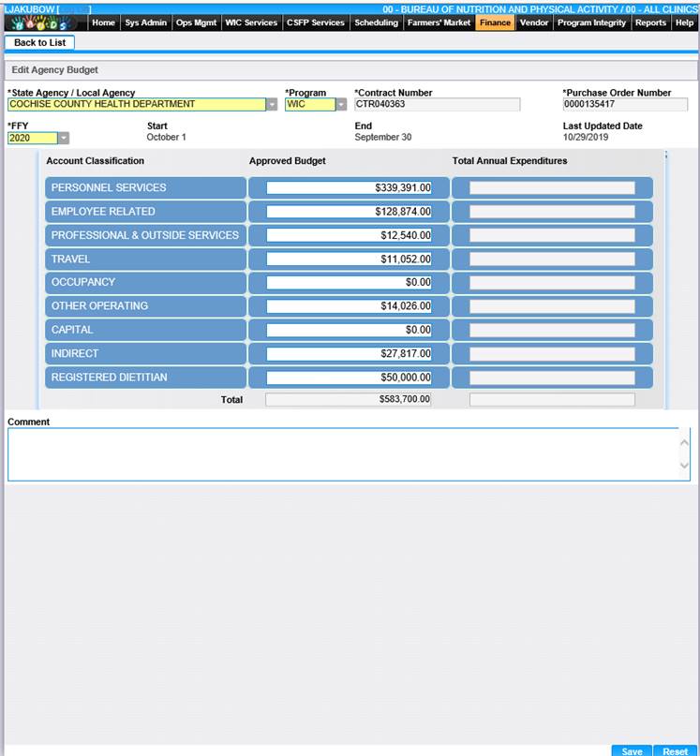Click the Contract Number field
This screenshot has width=700, height=756.
(x=437, y=104)
